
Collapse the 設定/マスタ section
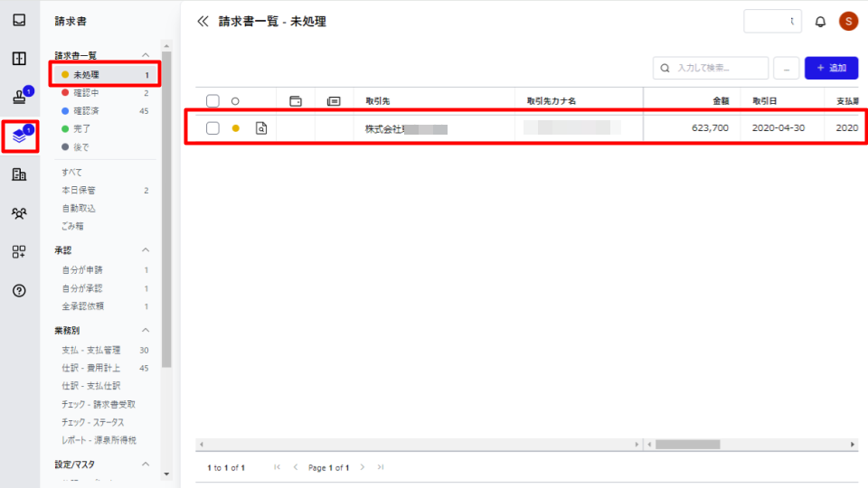146,465
